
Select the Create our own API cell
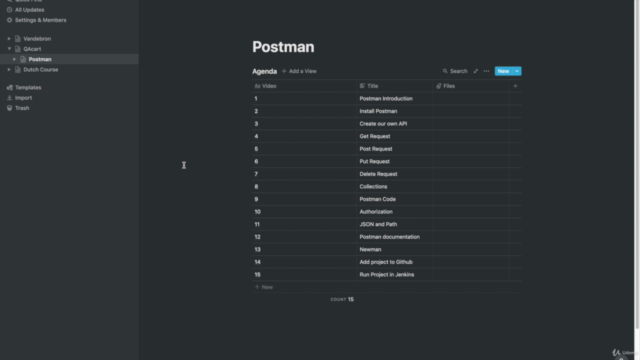pyautogui.click(x=395, y=124)
